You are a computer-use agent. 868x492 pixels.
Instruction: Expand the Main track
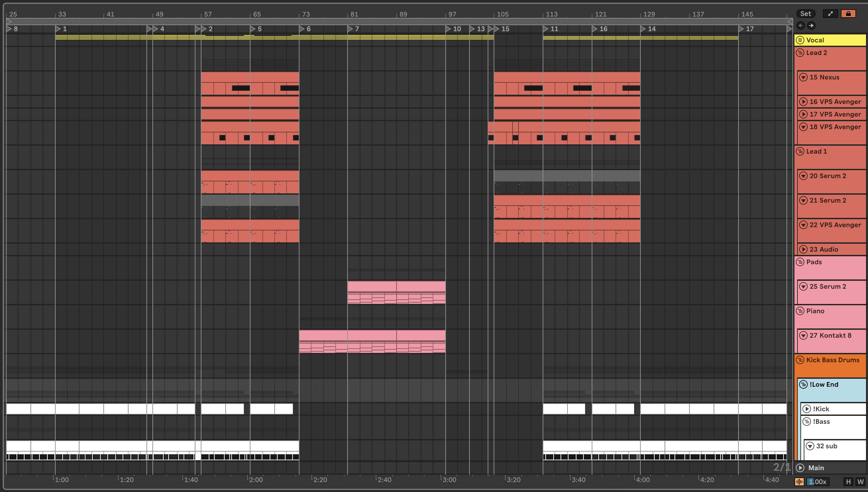[x=800, y=468]
